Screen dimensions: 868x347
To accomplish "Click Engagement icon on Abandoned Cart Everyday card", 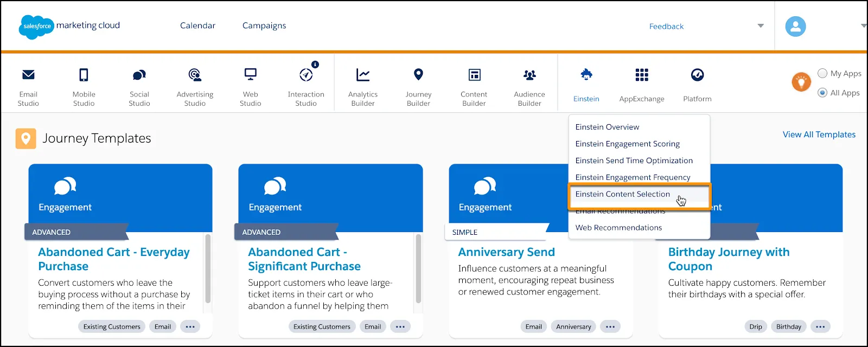I will [65, 185].
